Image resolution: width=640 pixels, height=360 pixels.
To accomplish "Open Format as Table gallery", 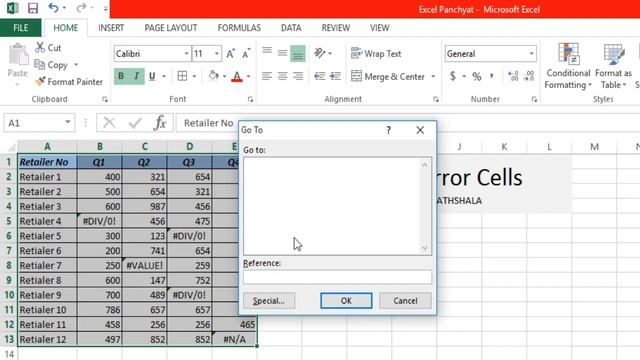I will 613,66.
